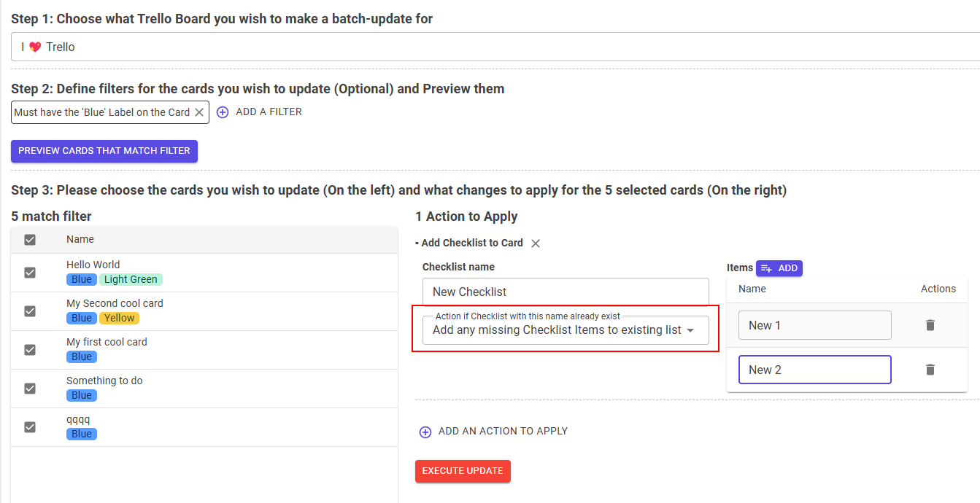Viewport: 980px width, 503px height.
Task: Click the plus icon beside ADD AN ACTION TO APPLY
Action: pos(425,432)
